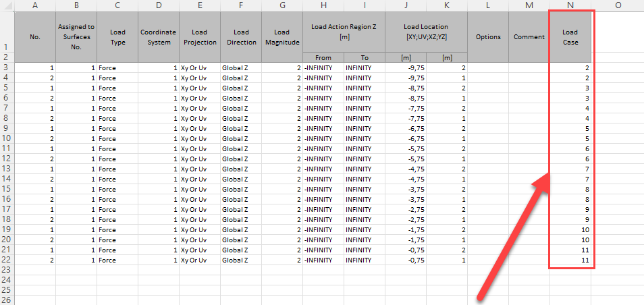Click cell C3 containing Force
This screenshot has width=644, height=305.
tap(117, 68)
